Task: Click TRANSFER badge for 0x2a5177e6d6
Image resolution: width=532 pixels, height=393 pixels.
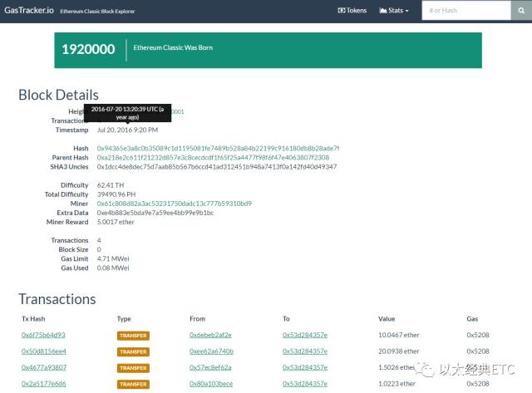Action: 133,384
